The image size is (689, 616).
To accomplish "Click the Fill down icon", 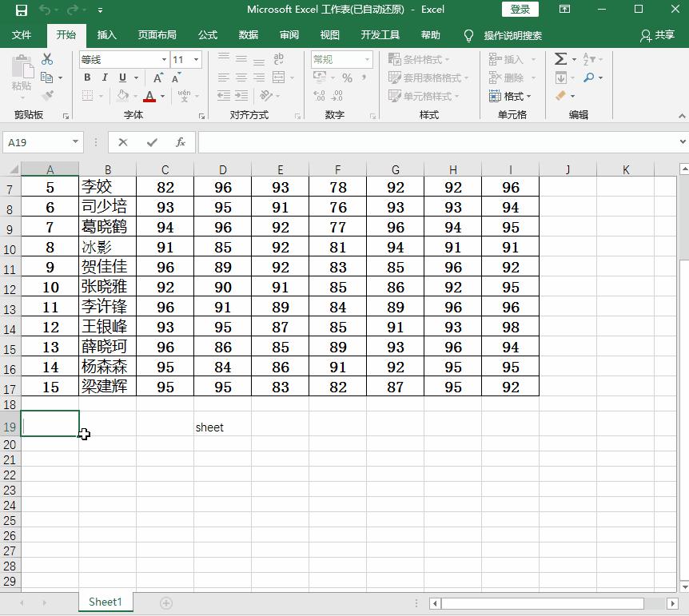I will pyautogui.click(x=560, y=77).
